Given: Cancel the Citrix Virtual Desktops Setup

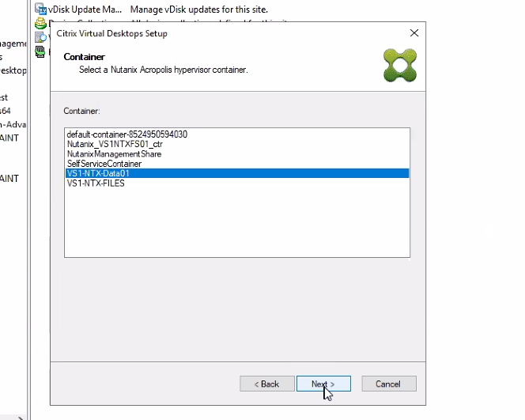Looking at the screenshot, I should [389, 384].
